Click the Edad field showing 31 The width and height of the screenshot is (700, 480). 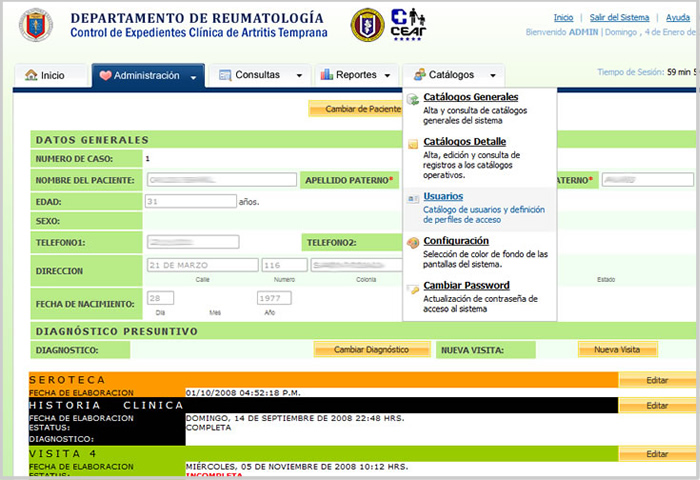191,201
